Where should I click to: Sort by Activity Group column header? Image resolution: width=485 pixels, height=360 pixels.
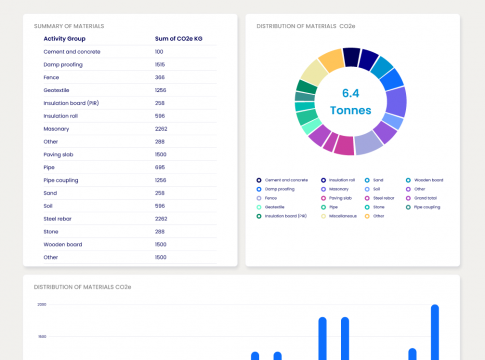point(64,39)
